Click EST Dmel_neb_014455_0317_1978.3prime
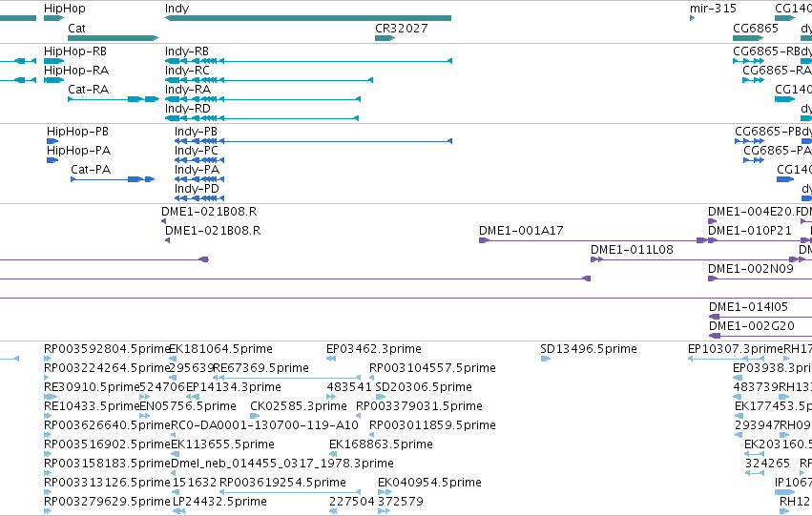Viewport: 812px width, 516px height. tap(282, 464)
